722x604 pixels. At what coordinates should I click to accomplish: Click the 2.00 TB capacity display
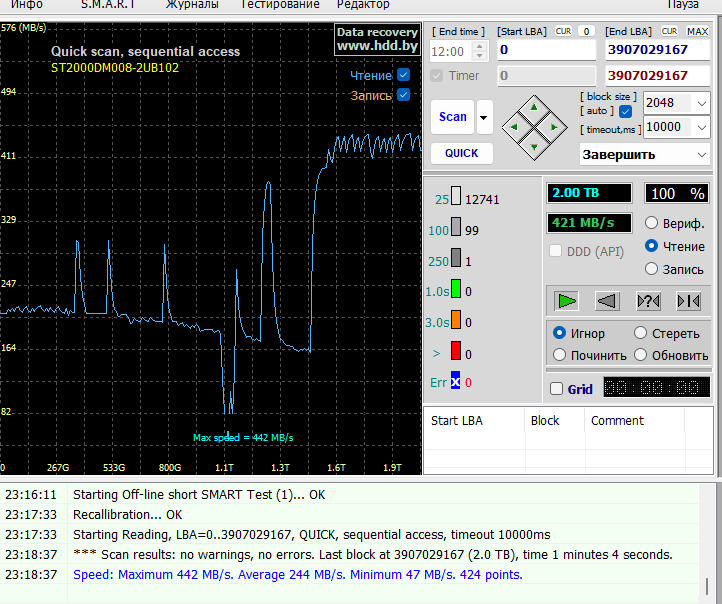click(589, 193)
